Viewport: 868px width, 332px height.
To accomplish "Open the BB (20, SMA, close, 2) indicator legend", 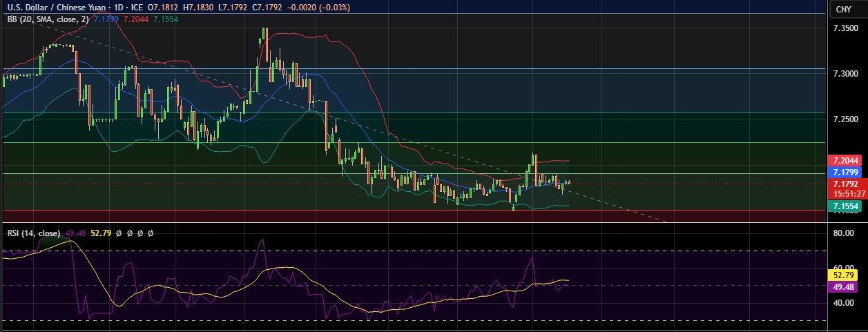I will coord(47,20).
